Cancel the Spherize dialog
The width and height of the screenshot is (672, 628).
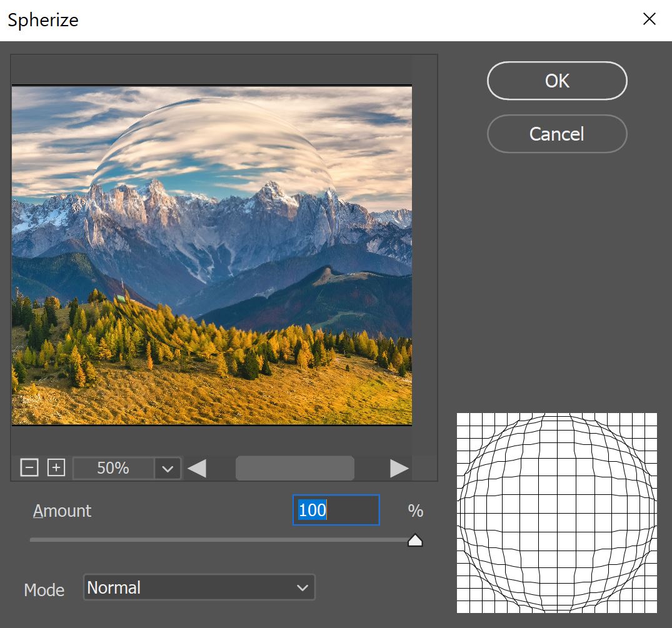point(556,134)
